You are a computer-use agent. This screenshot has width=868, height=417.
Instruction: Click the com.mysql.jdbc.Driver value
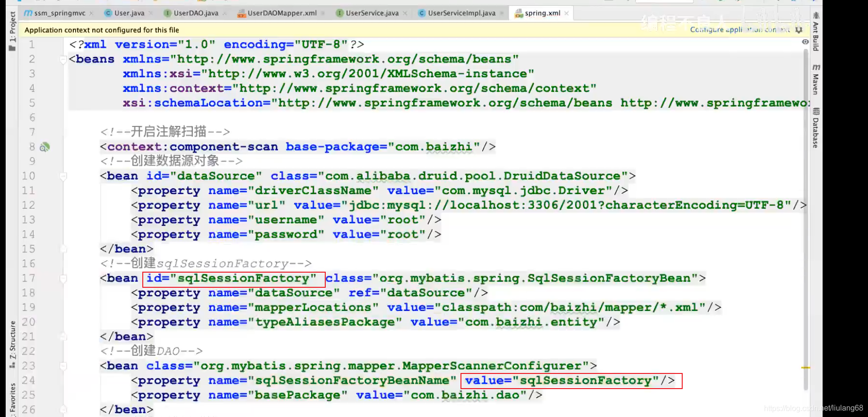click(523, 191)
